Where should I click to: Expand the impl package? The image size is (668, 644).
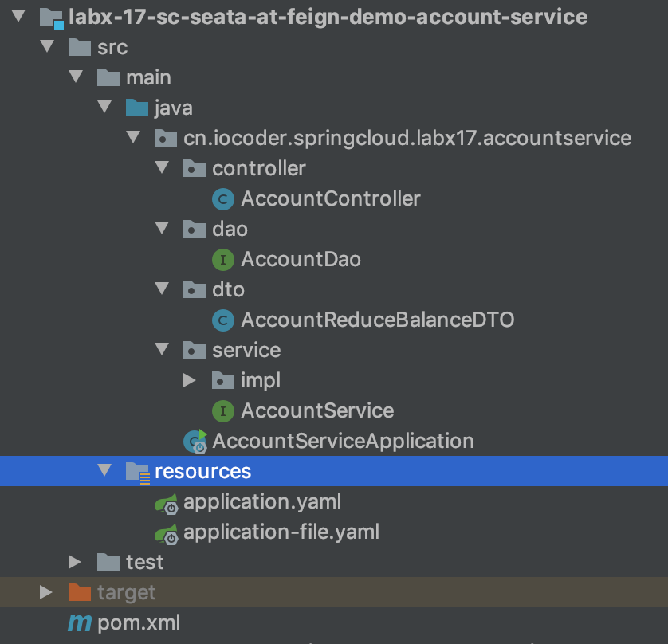[x=189, y=380]
